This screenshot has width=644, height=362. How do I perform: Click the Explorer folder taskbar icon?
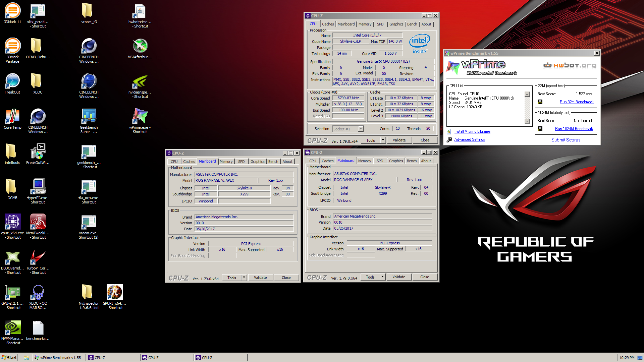(x=26, y=358)
